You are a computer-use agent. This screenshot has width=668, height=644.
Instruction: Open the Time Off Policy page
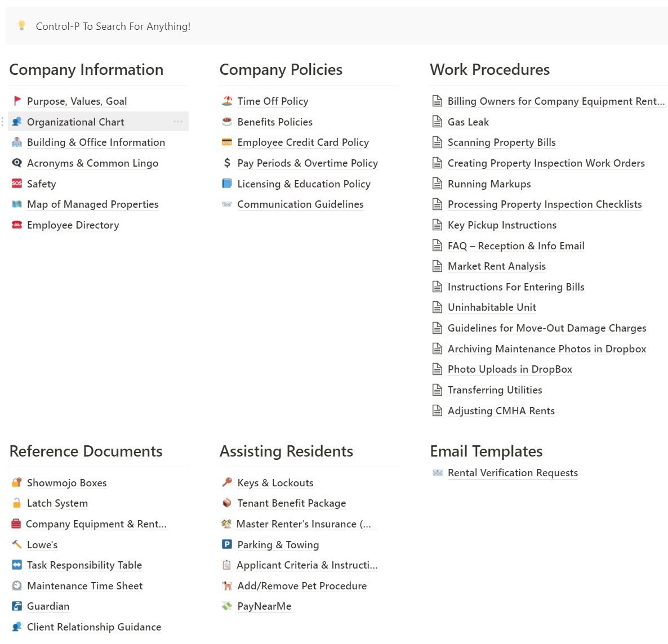pyautogui.click(x=273, y=101)
